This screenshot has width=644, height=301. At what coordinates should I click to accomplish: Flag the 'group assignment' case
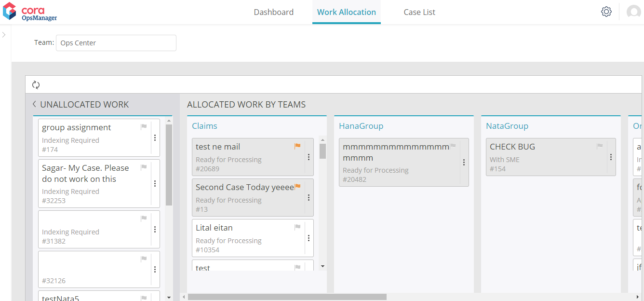(x=144, y=127)
